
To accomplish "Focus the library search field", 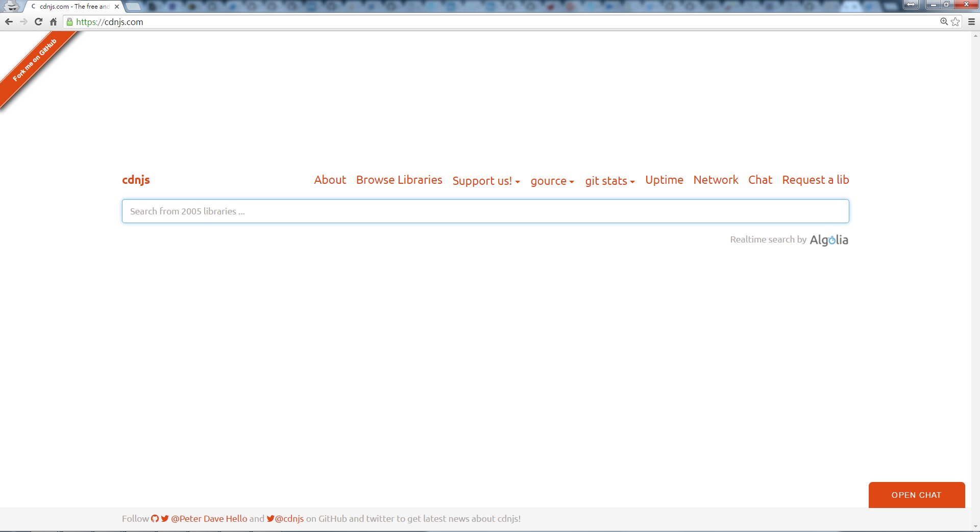I will 485,211.
